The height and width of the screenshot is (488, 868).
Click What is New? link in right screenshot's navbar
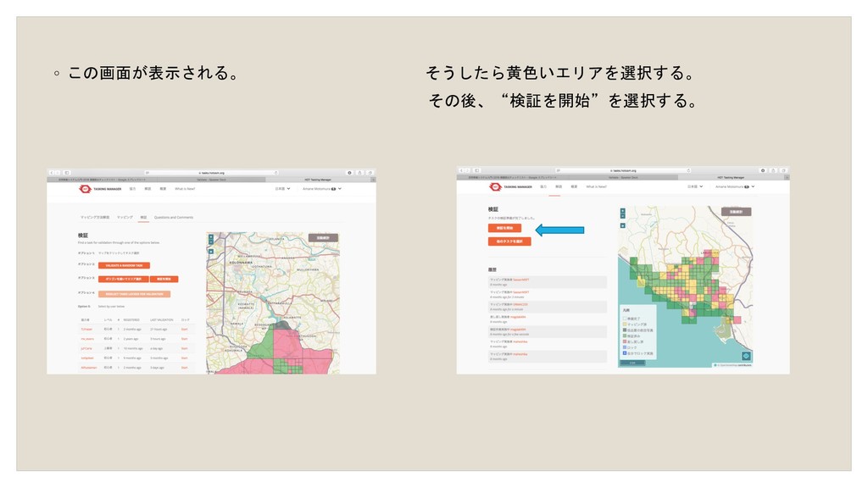(x=596, y=186)
